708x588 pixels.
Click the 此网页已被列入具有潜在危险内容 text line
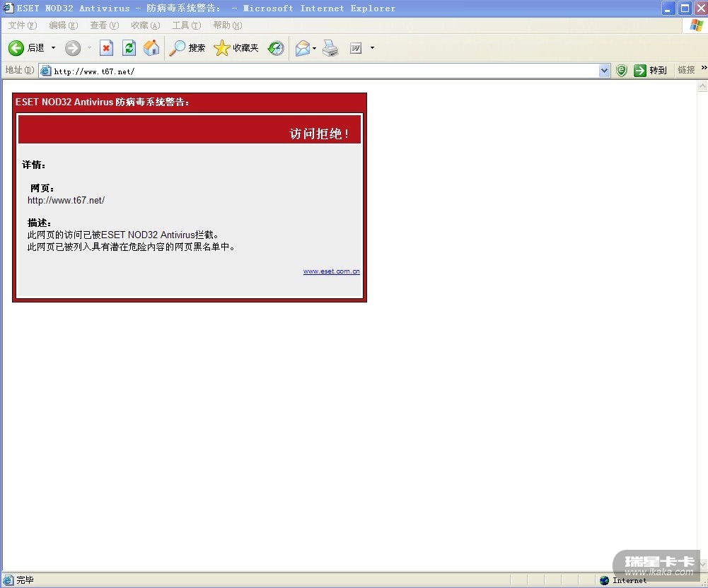point(131,247)
